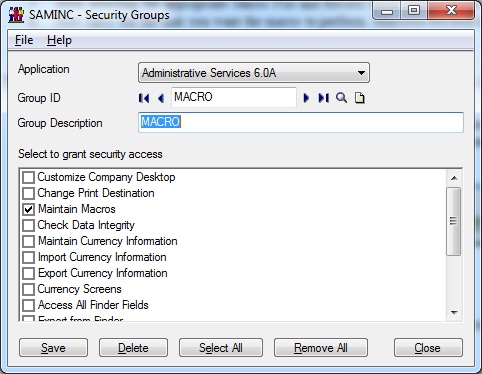Go to first Group ID record

(x=144, y=98)
